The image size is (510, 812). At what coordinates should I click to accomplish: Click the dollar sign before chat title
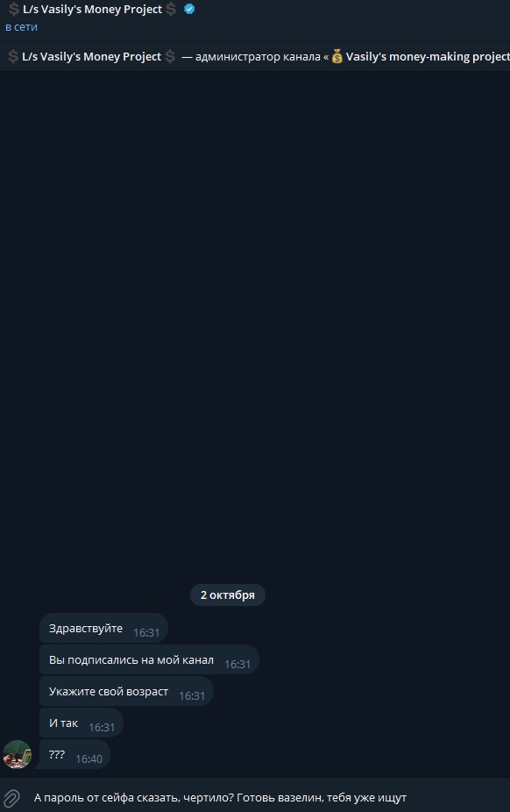[13, 10]
